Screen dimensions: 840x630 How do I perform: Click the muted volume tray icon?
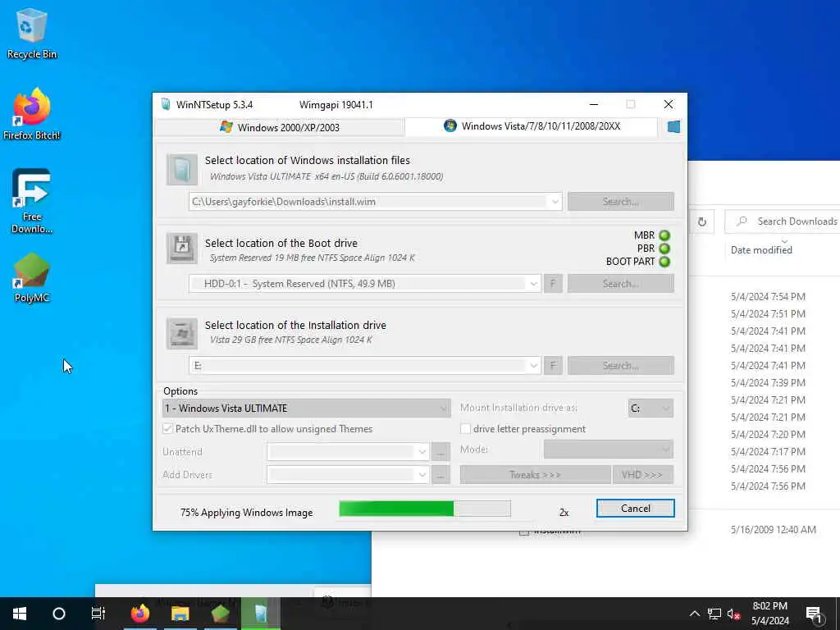734,614
